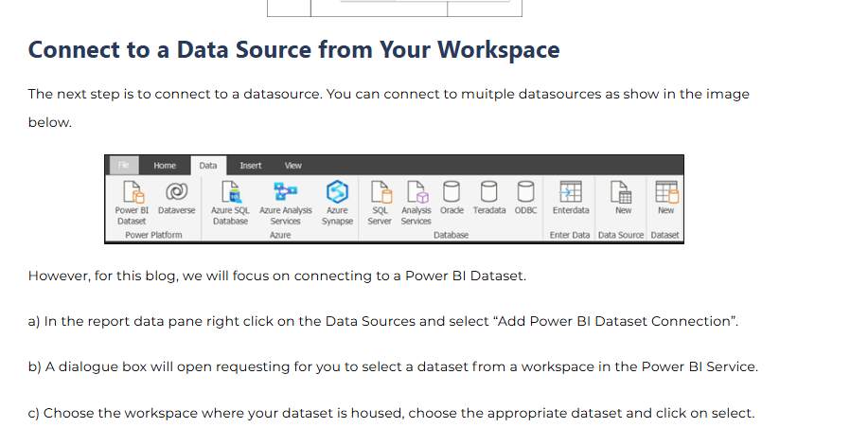Open the View ribbon tab
868x428 pixels.
pyautogui.click(x=292, y=165)
